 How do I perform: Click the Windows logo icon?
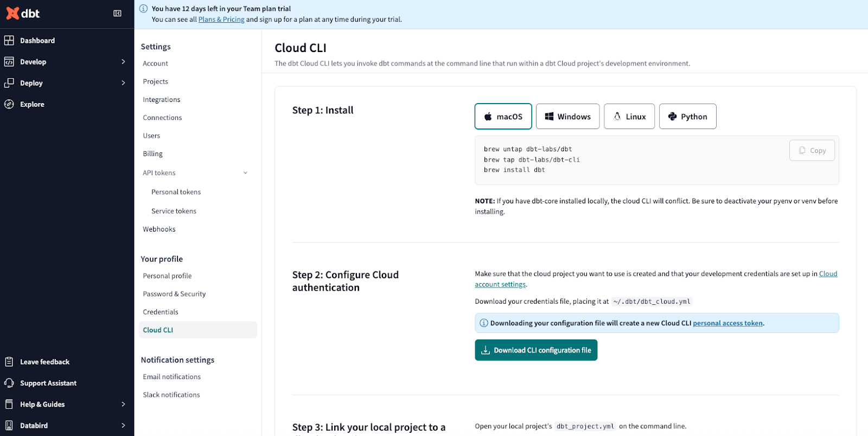pyautogui.click(x=549, y=117)
